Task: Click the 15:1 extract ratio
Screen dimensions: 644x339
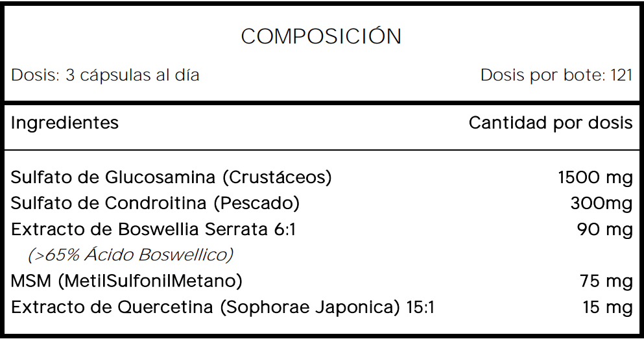Action: point(420,307)
